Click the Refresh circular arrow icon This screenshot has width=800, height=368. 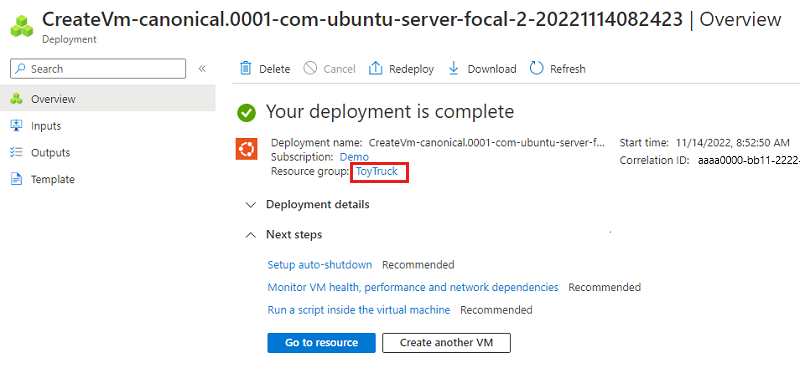(x=537, y=68)
